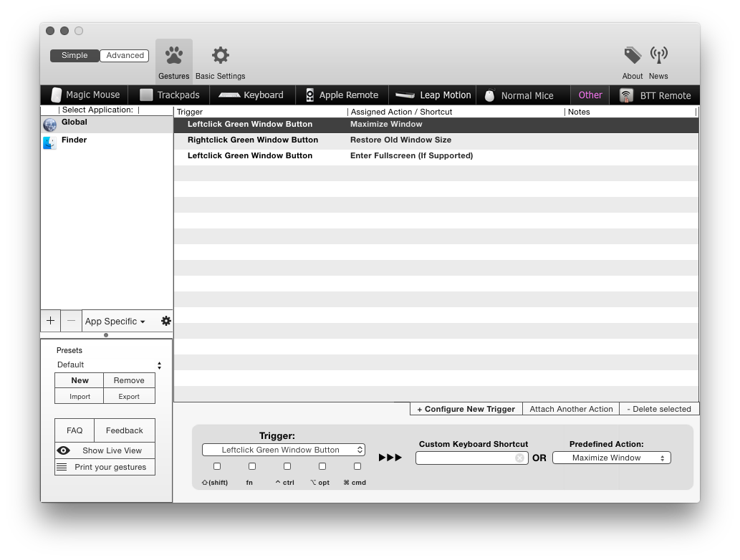Toggle the fn modifier checkbox

coord(252,466)
